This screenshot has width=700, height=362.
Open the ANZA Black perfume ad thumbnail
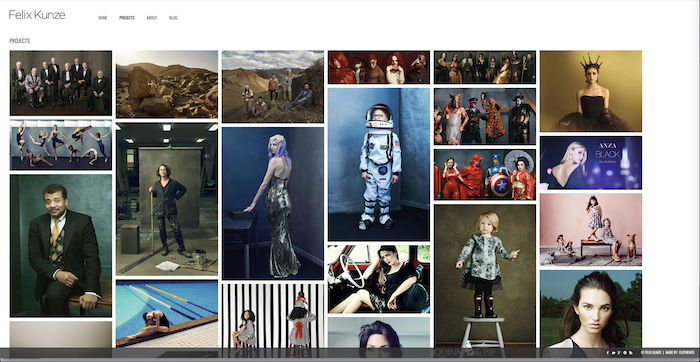591,162
